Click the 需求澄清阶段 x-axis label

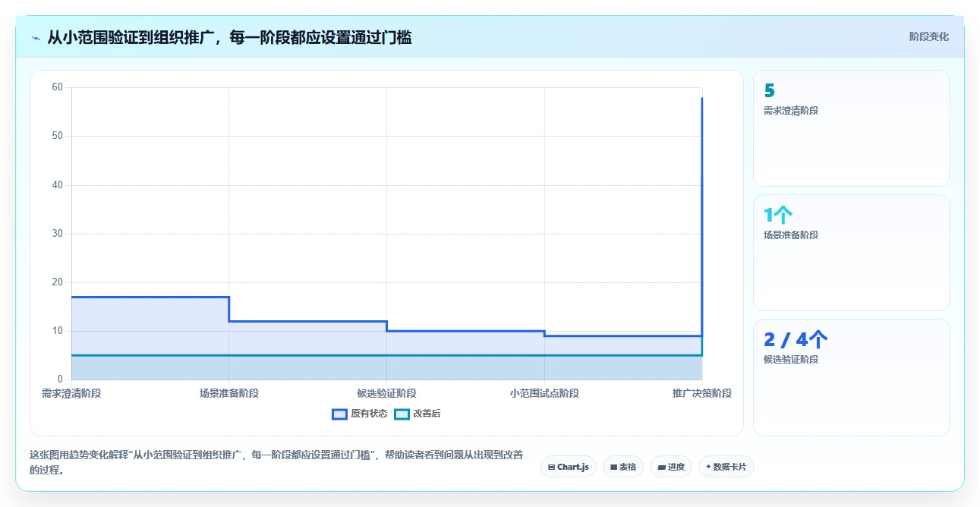[x=71, y=393]
